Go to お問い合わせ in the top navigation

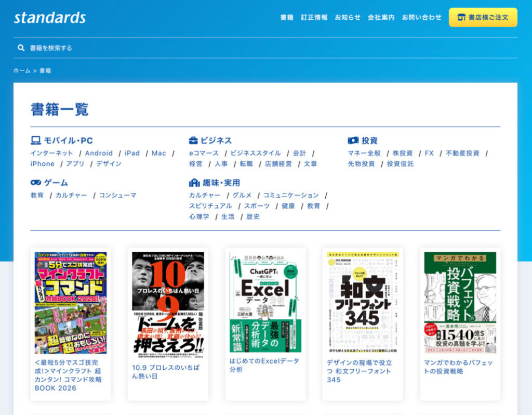coord(421,17)
